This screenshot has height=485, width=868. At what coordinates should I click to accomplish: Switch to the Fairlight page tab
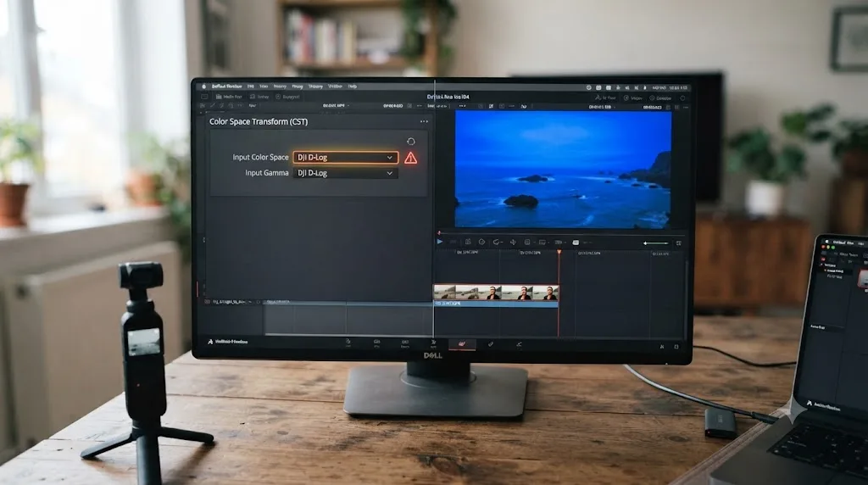click(x=491, y=343)
